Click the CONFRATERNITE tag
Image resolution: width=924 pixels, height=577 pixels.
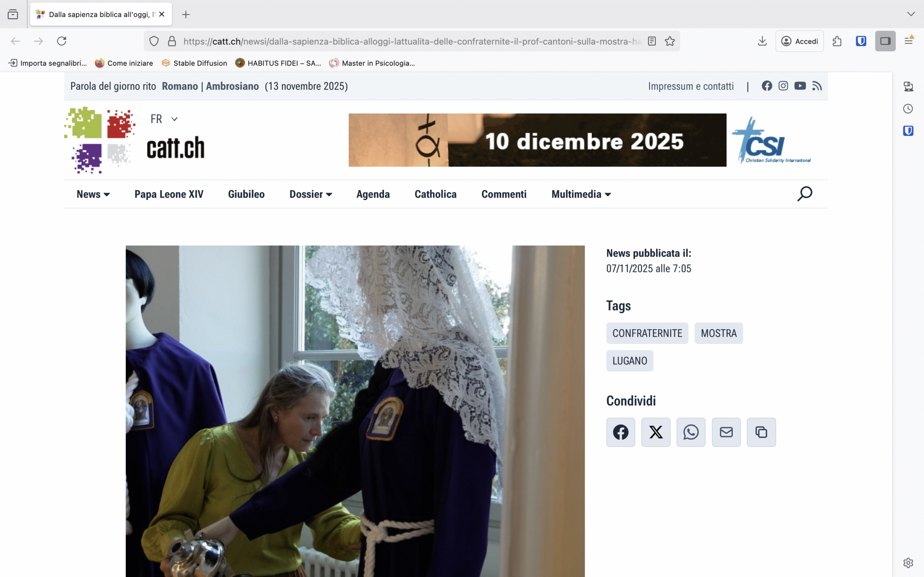click(647, 333)
